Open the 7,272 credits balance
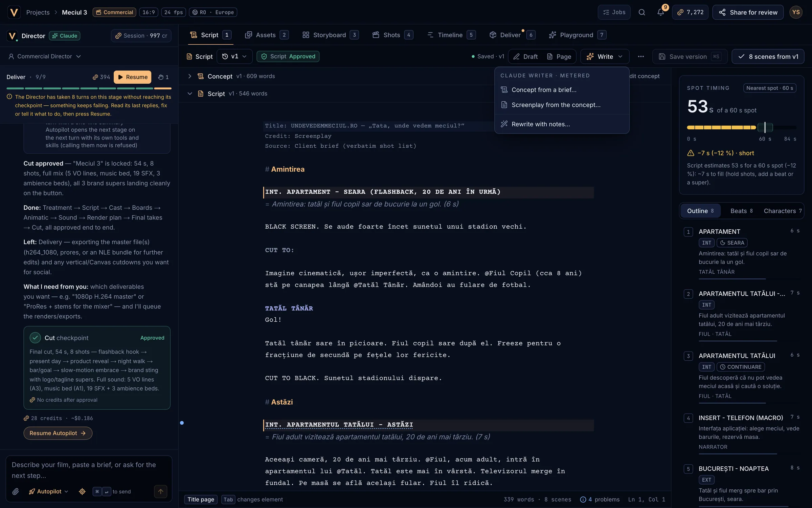The width and height of the screenshot is (812, 508). click(690, 12)
